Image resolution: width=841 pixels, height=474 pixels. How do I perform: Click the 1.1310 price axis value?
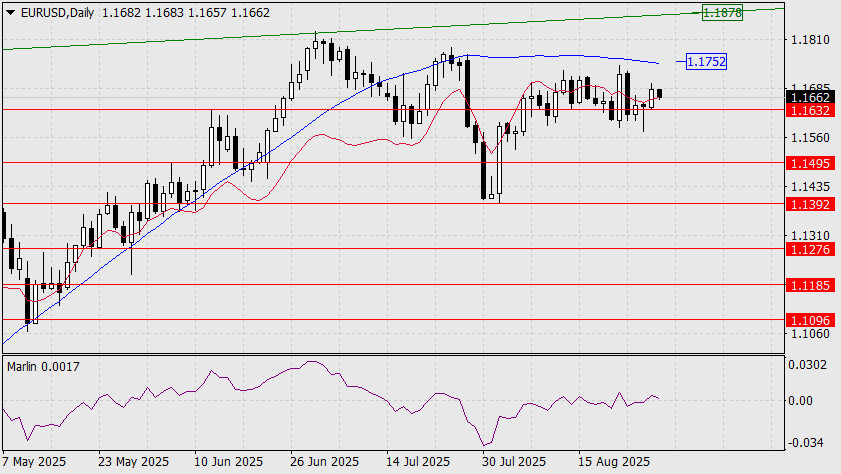click(x=810, y=235)
